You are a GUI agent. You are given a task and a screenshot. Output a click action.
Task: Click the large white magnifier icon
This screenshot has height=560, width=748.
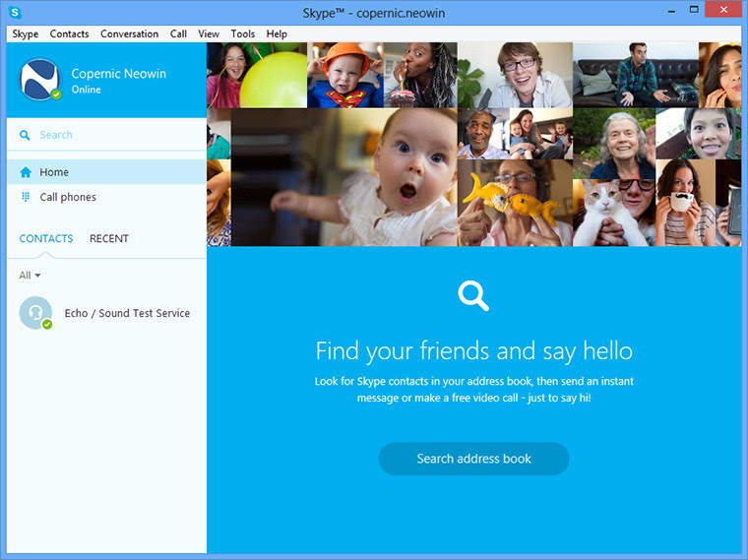point(473,295)
